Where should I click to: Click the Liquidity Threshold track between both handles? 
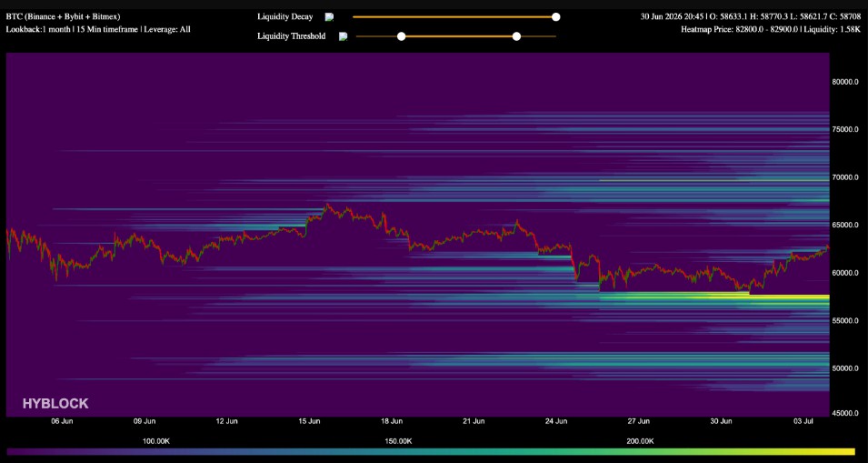(x=459, y=36)
